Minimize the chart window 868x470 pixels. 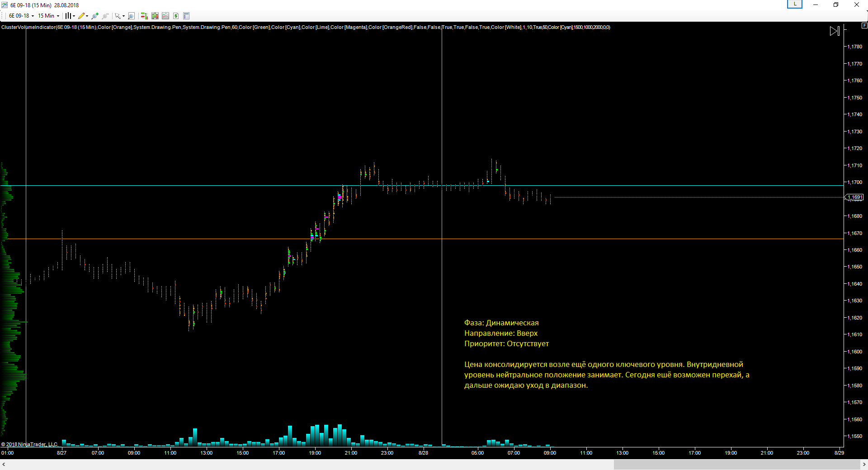[816, 5]
